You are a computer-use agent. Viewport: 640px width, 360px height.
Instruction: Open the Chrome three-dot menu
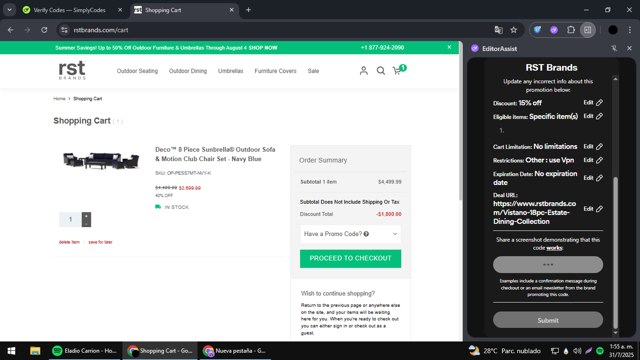[x=629, y=30]
